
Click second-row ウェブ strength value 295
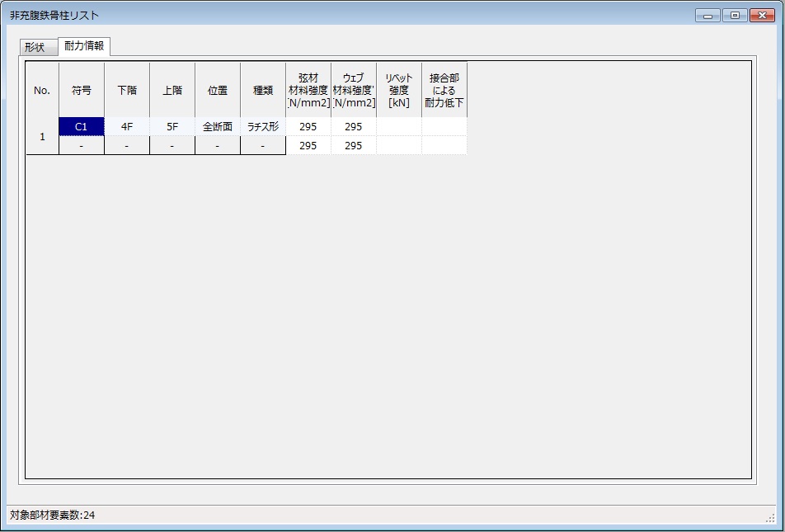pyautogui.click(x=354, y=145)
